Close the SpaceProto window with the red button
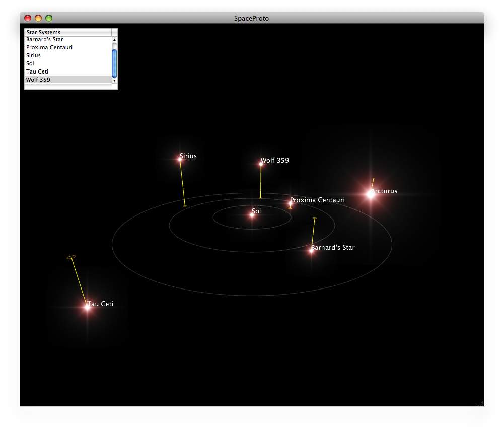504x434 pixels. [28, 18]
